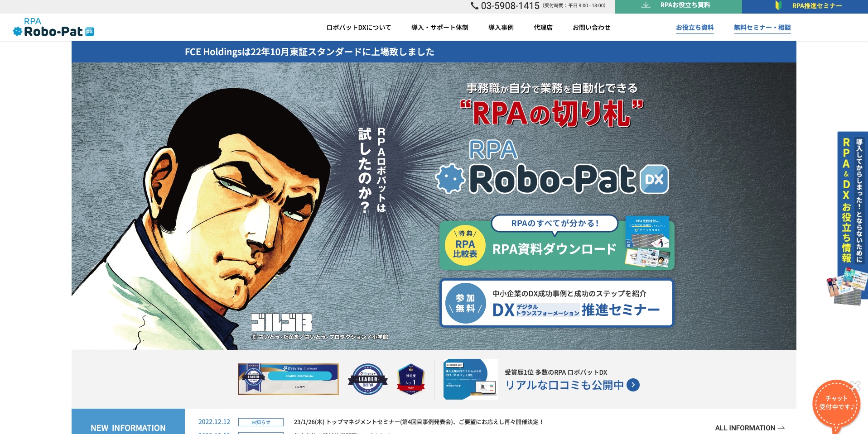Click RPA資料ダウンロード green banner

[x=557, y=244]
